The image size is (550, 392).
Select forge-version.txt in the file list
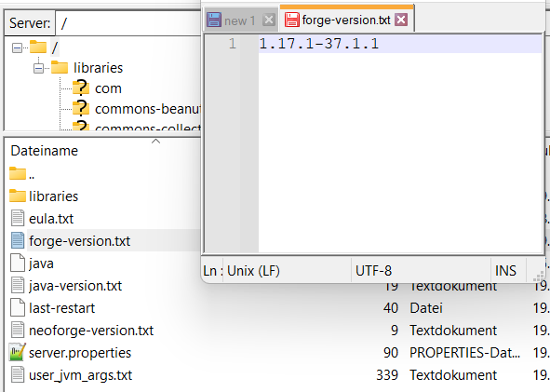coord(79,241)
